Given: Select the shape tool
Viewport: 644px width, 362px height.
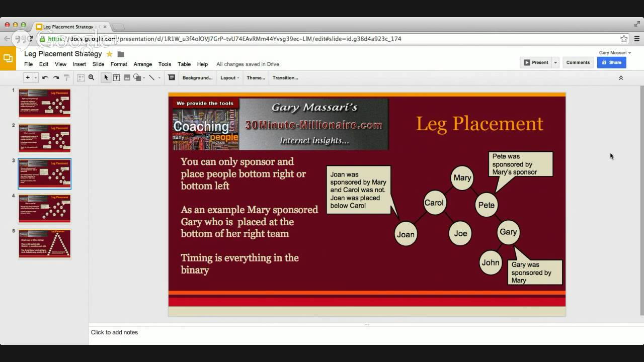Looking at the screenshot, I should [x=137, y=77].
